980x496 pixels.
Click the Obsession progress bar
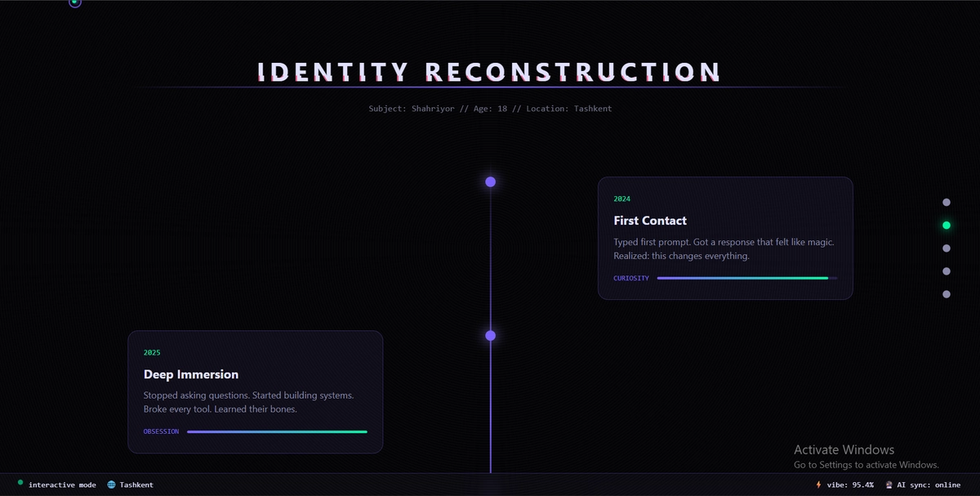(x=277, y=431)
